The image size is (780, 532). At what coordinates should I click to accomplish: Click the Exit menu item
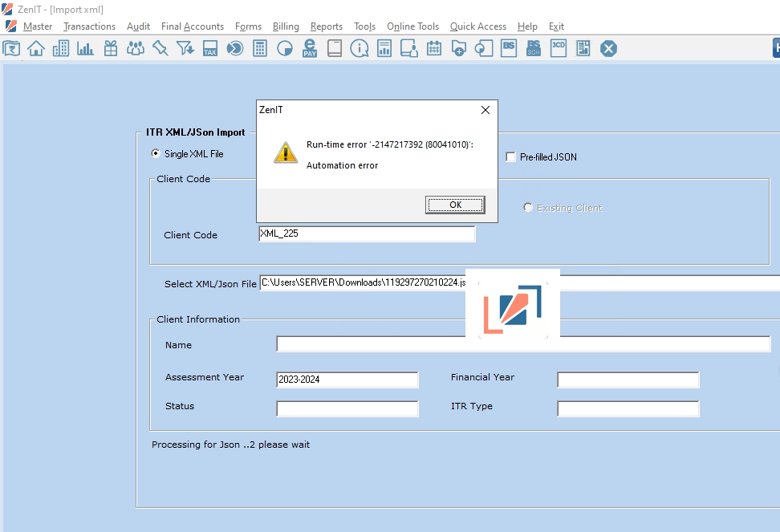(556, 26)
